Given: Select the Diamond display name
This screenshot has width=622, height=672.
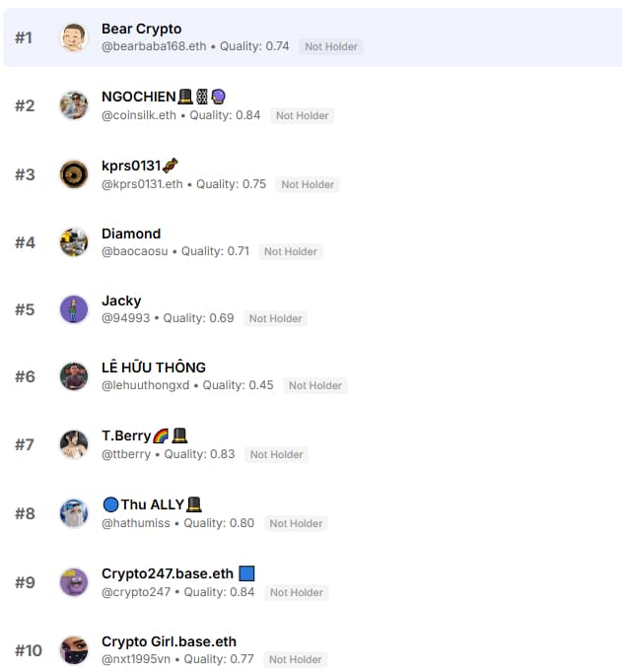Looking at the screenshot, I should [131, 234].
